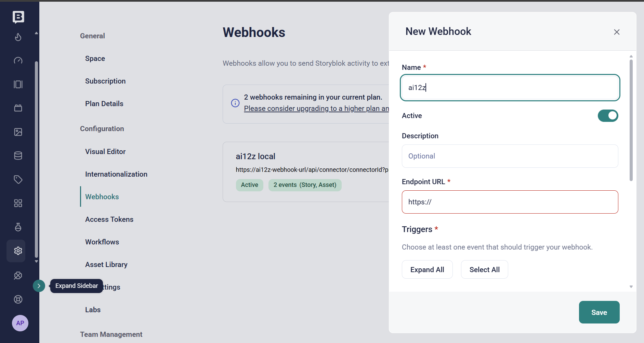Open the tags icon in the sidebar

18,179
